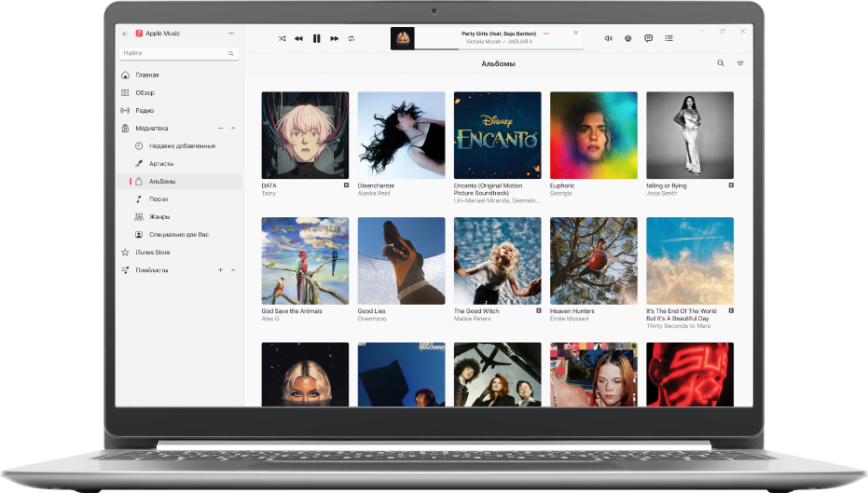The image size is (868, 493).
Task: Click the artist name Alaska Reid
Action: tap(374, 193)
